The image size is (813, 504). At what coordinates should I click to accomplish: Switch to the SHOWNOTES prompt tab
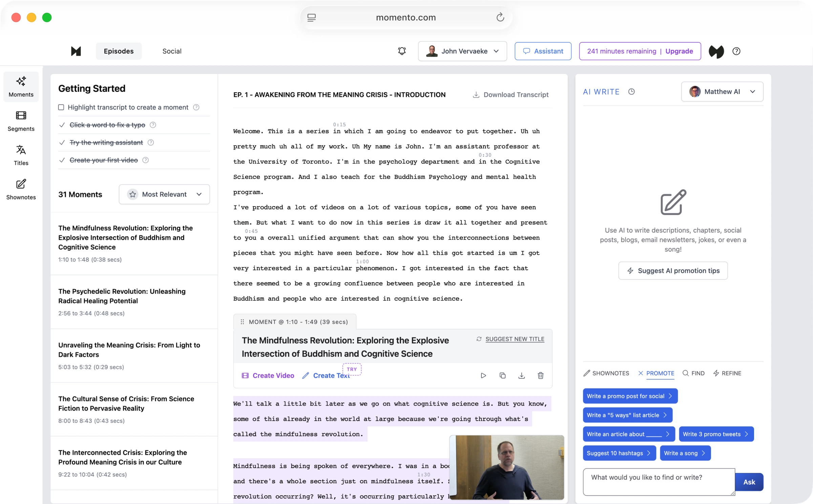(x=606, y=373)
